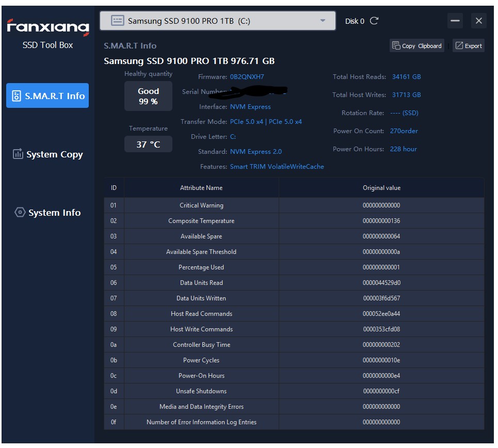Click the Export arrow icon
This screenshot has width=498, height=448.
click(x=458, y=45)
